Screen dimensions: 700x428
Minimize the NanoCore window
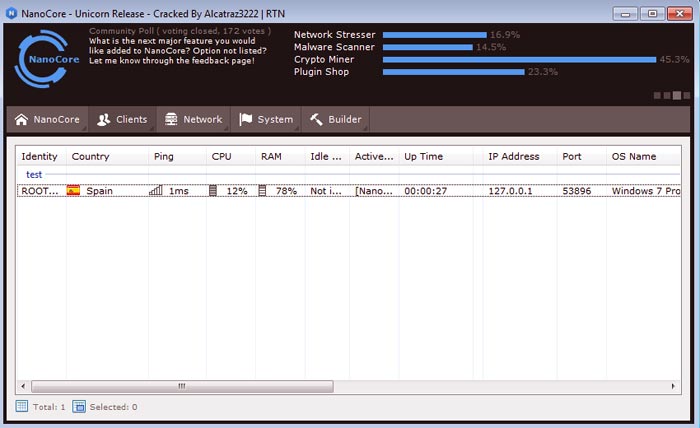click(625, 14)
